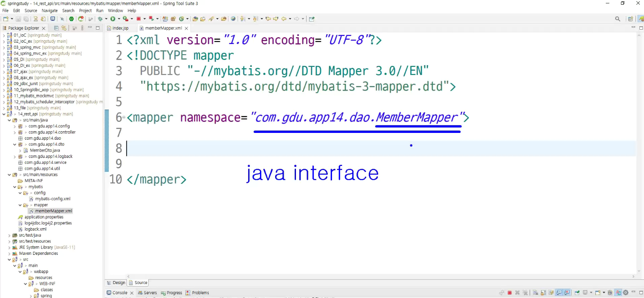Click the green Run launch icon
This screenshot has width=644, height=298.
point(113,19)
